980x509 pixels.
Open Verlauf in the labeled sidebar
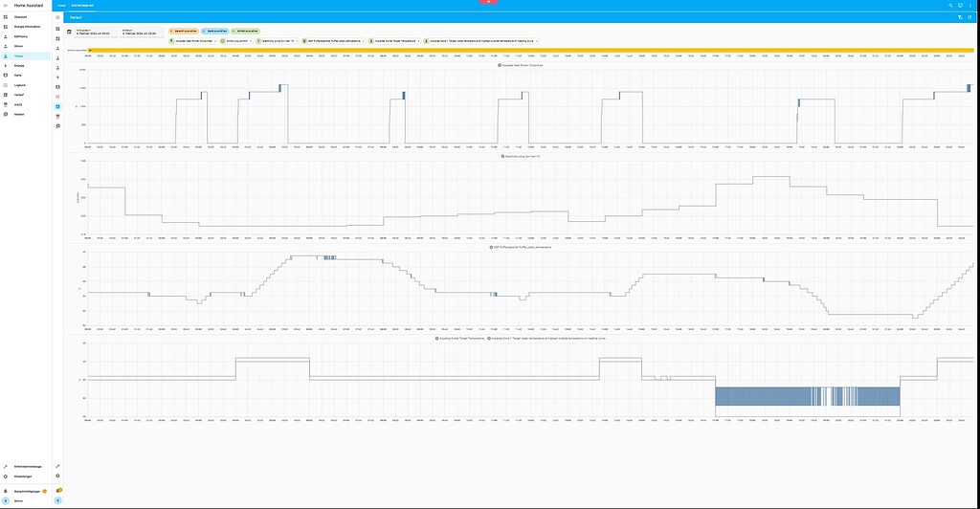[x=26, y=95]
